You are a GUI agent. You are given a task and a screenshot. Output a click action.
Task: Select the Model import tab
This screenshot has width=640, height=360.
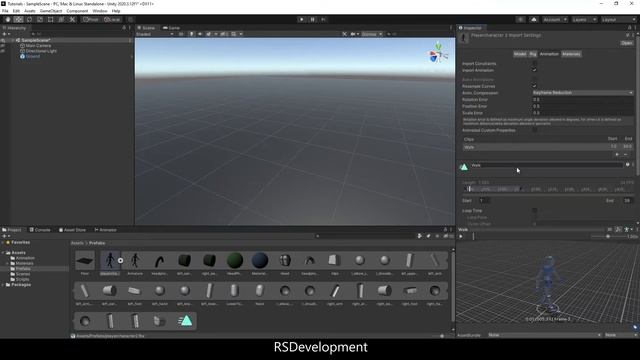click(520, 54)
